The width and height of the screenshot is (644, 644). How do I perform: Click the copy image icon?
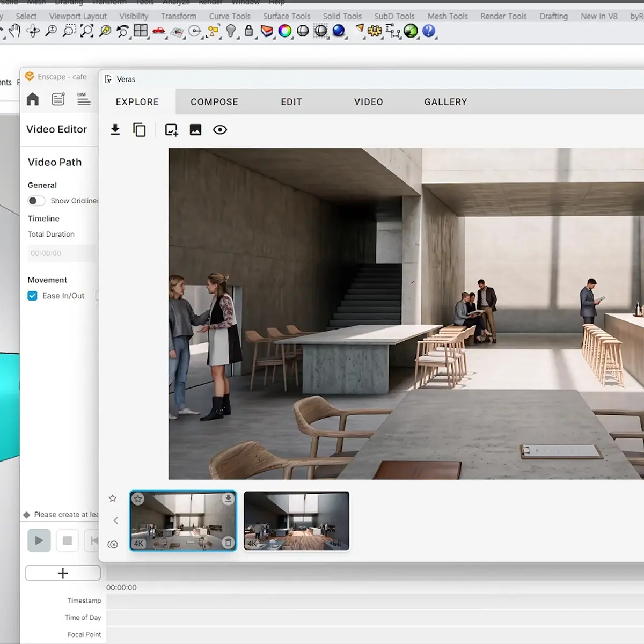pos(140,130)
